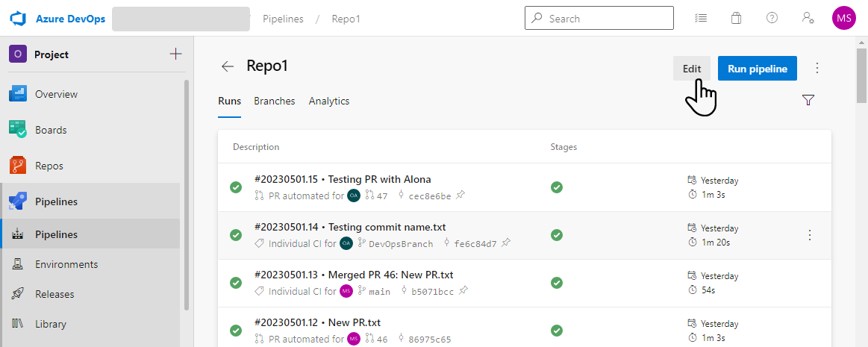Open more actions menu beside Run pipeline
This screenshot has width=868, height=347.
point(817,68)
